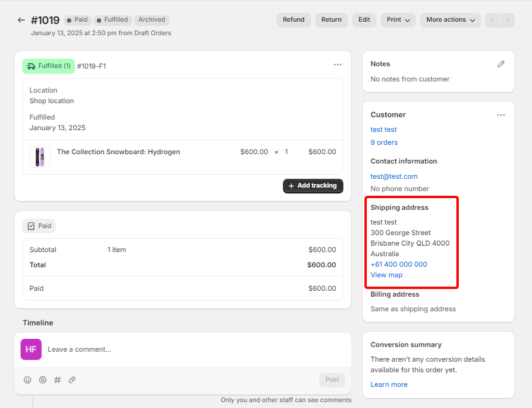Insert an emoji in the comment

click(x=28, y=380)
